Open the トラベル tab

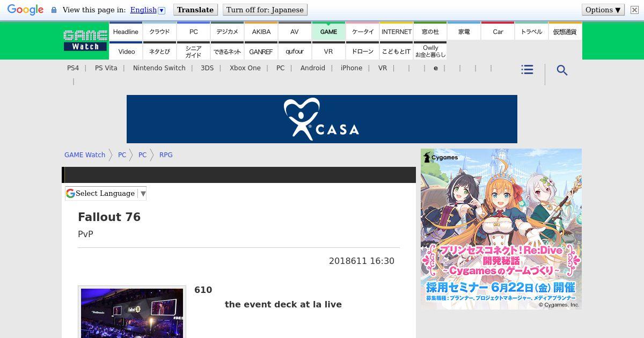point(531,31)
